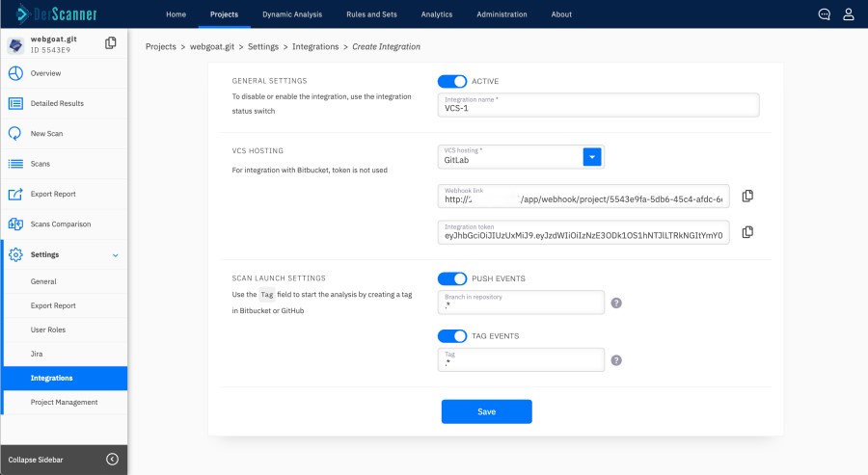Click the DerScanner logo
Image resolution: width=868 pixels, height=475 pixels.
(57, 13)
